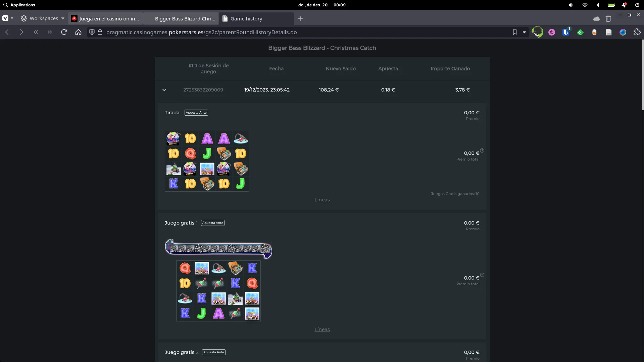Click the Tirada reel grid image
644x362 pixels.
(207, 161)
